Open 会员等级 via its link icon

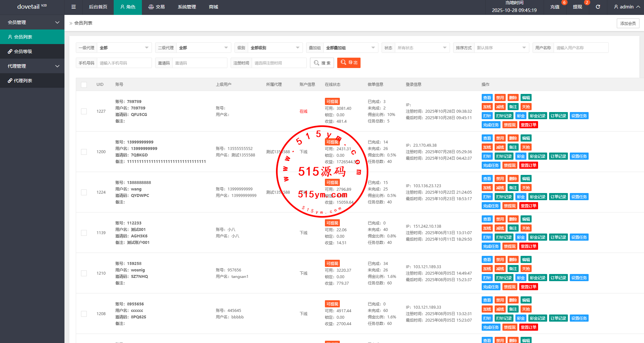click(x=10, y=51)
